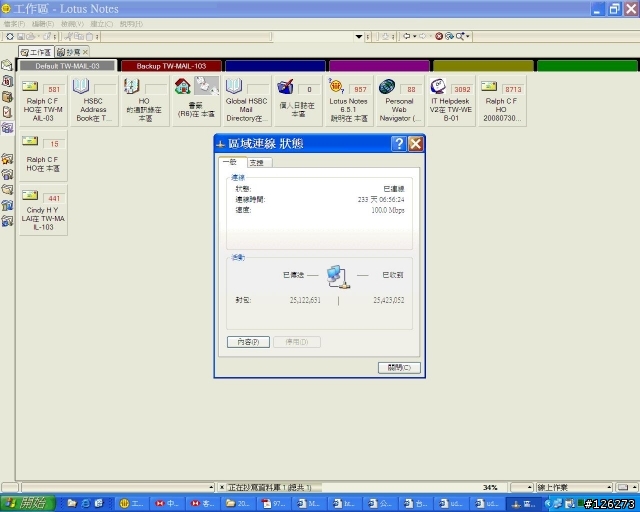Click the Go Back arrow in the toolbar
This screenshot has height=512, width=640.
click(x=407, y=36)
